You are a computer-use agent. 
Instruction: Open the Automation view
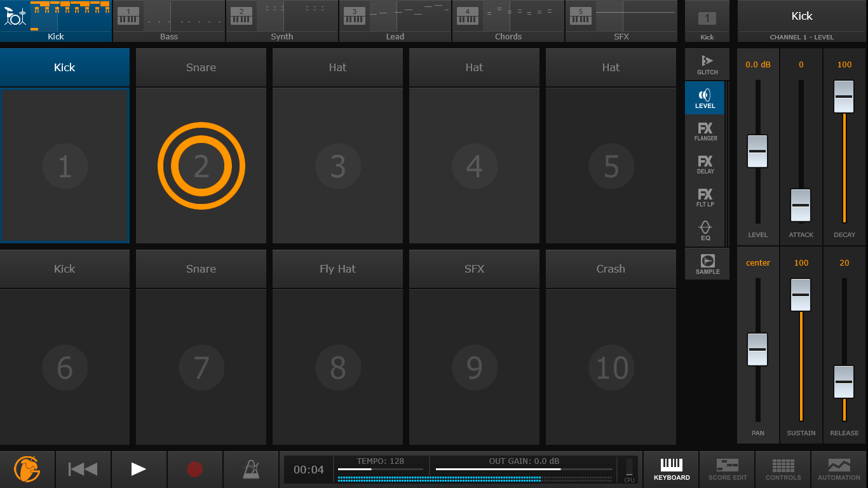tap(839, 470)
